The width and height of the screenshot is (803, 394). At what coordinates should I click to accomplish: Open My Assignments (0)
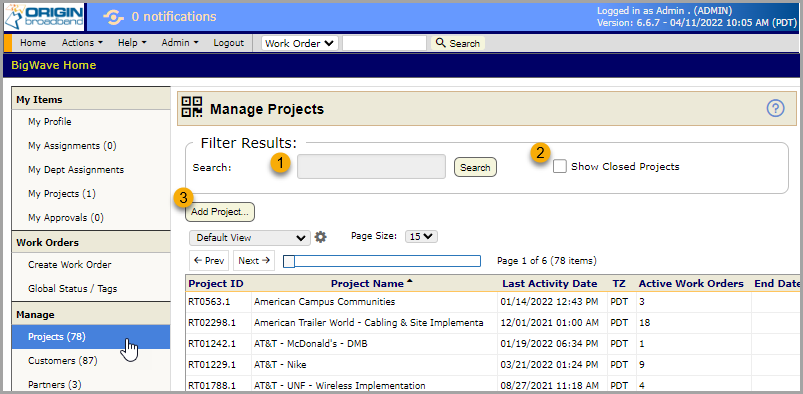(72, 146)
